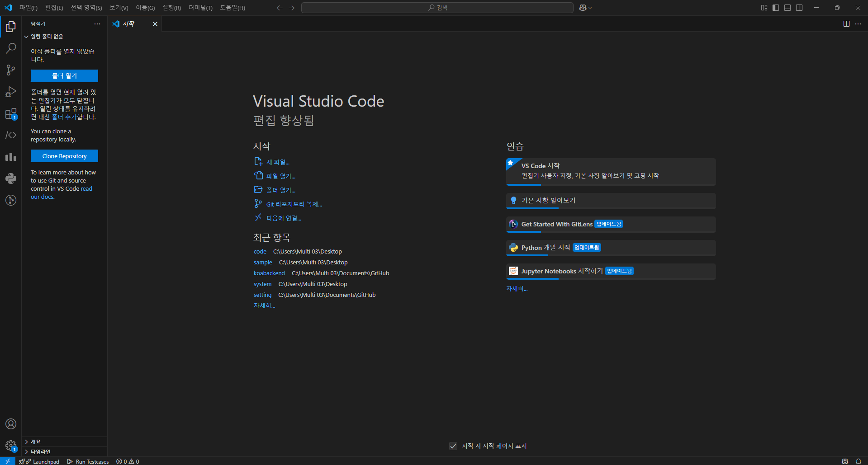Toggle the bottom panel visibility

click(x=787, y=8)
